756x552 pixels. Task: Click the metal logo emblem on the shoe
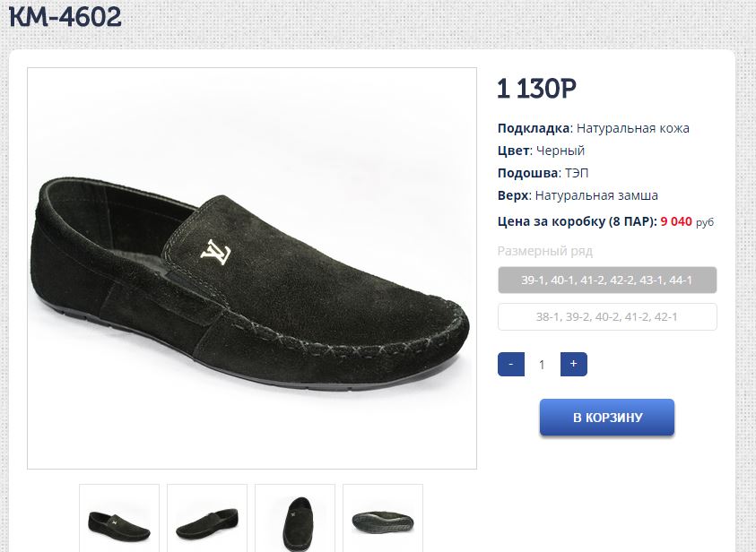[213, 252]
